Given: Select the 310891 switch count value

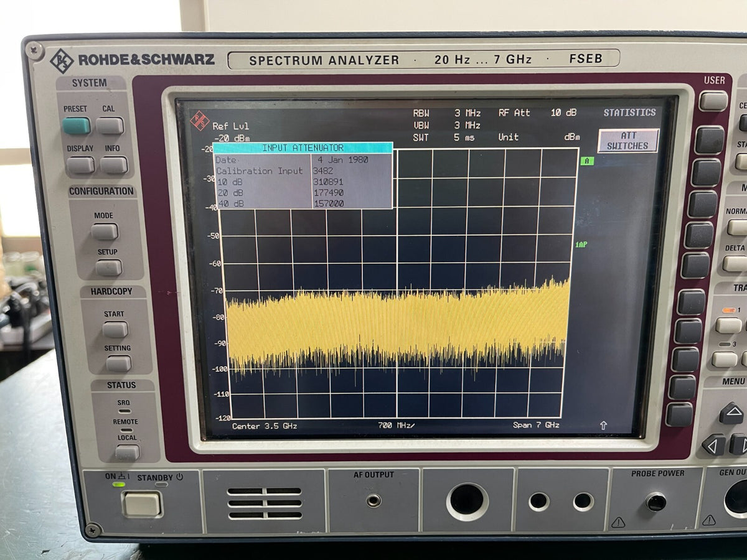Looking at the screenshot, I should pyautogui.click(x=328, y=182).
